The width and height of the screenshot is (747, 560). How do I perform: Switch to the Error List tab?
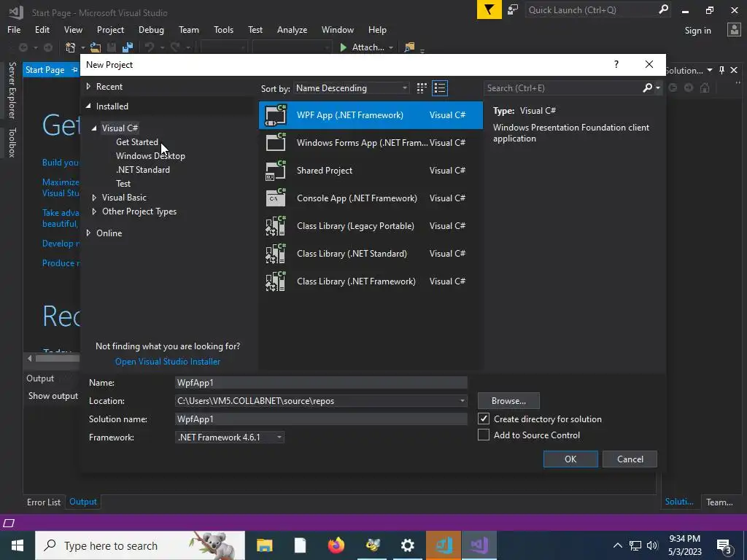point(44,502)
